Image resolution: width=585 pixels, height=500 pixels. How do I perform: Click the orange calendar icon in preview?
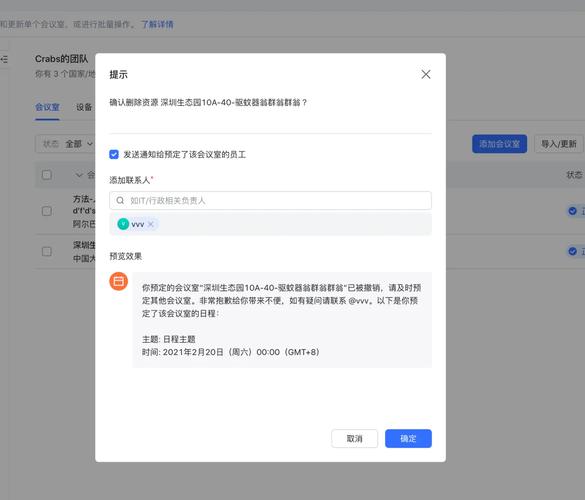point(119,281)
